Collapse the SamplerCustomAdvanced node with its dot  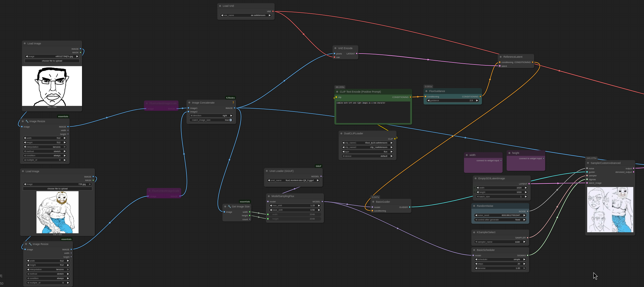(x=588, y=163)
